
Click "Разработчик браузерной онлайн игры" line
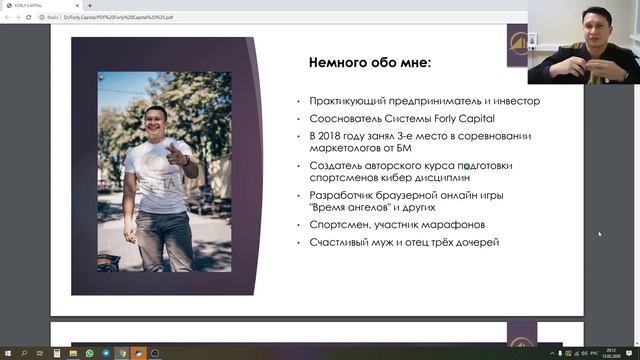(x=406, y=195)
